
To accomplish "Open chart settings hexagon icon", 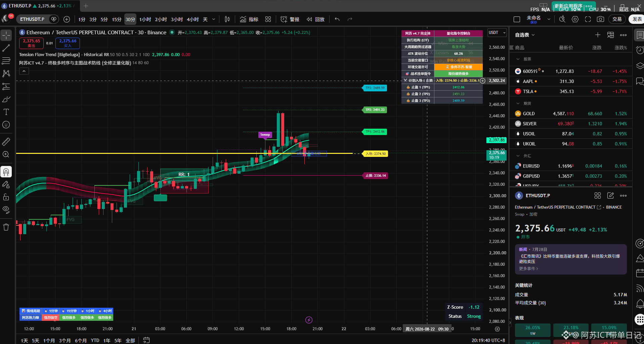I will (575, 19).
